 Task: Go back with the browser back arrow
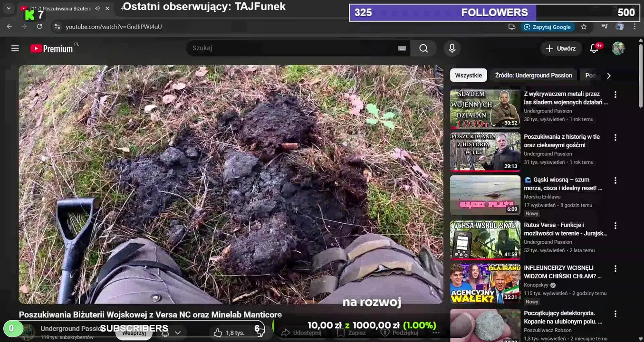click(9, 27)
